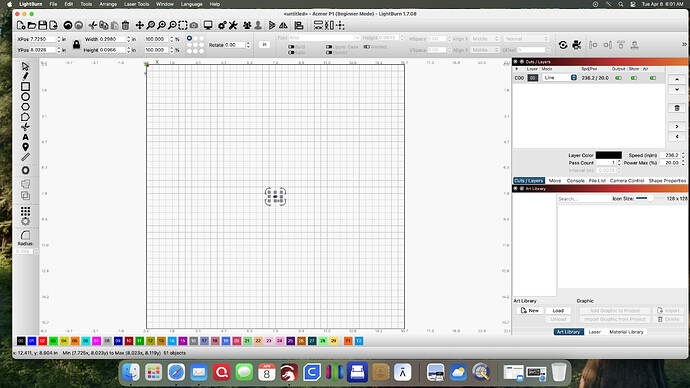Switch to the Move tab

[555, 181]
